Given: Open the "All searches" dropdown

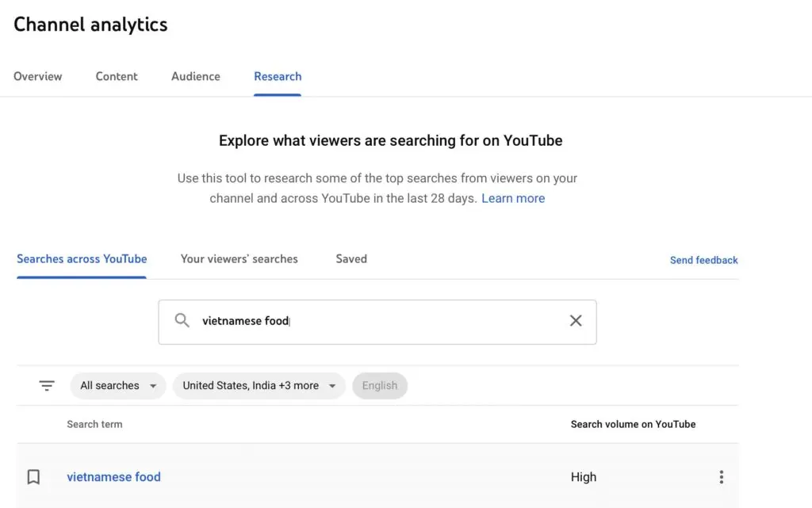Looking at the screenshot, I should (117, 386).
